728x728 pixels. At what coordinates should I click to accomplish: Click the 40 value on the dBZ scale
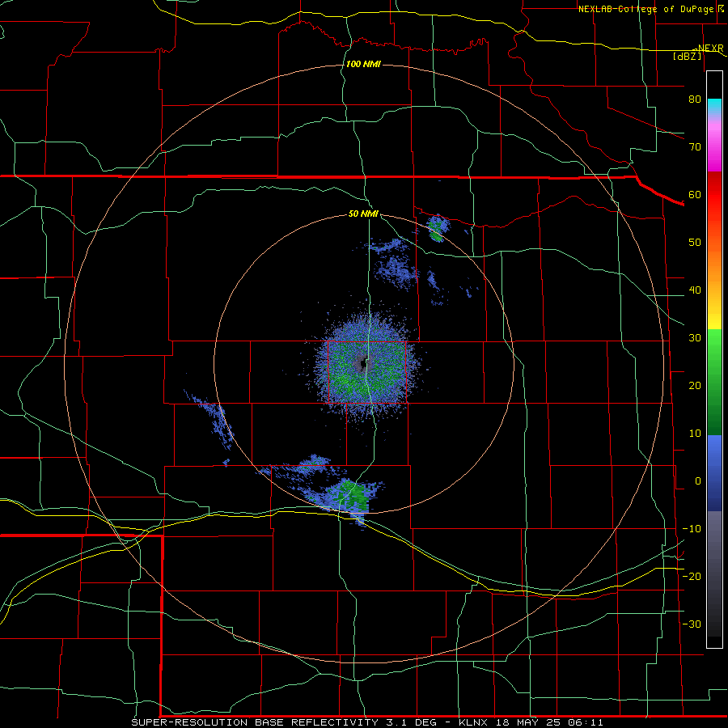coord(695,290)
